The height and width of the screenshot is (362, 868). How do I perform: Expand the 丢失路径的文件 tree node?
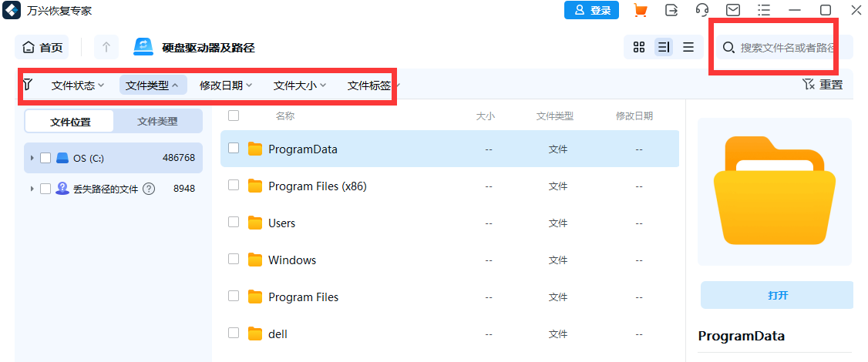click(x=32, y=189)
